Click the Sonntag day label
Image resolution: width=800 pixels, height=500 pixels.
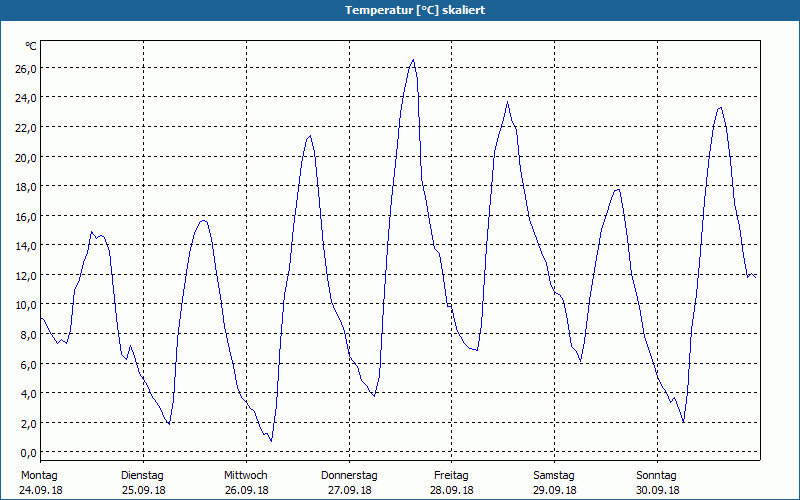coord(657,476)
